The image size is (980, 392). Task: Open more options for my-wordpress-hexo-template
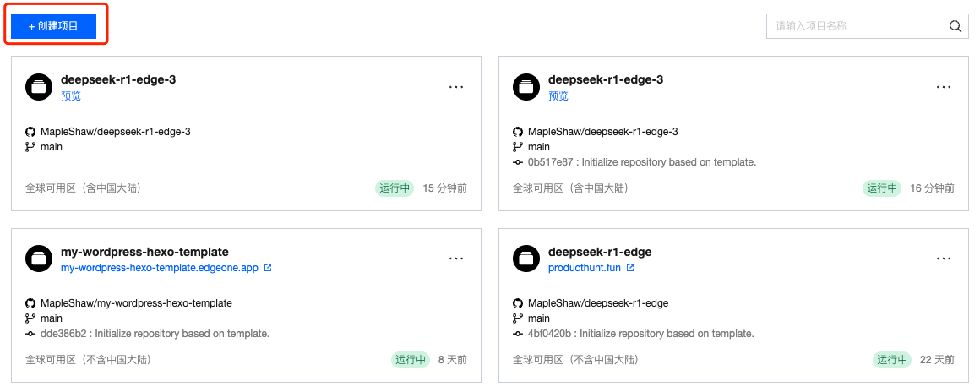[x=456, y=259]
